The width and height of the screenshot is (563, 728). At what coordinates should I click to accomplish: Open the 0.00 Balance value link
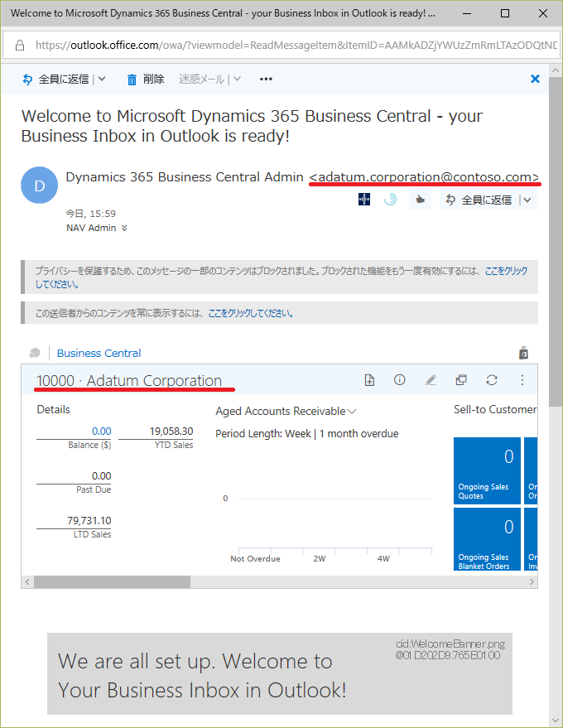(101, 431)
